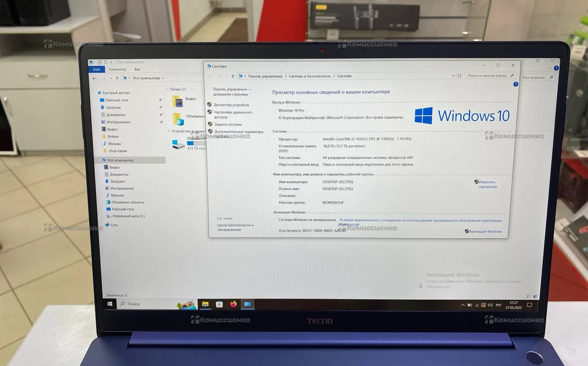
Task: Click local disk free space usage bar
Action: 196,143
